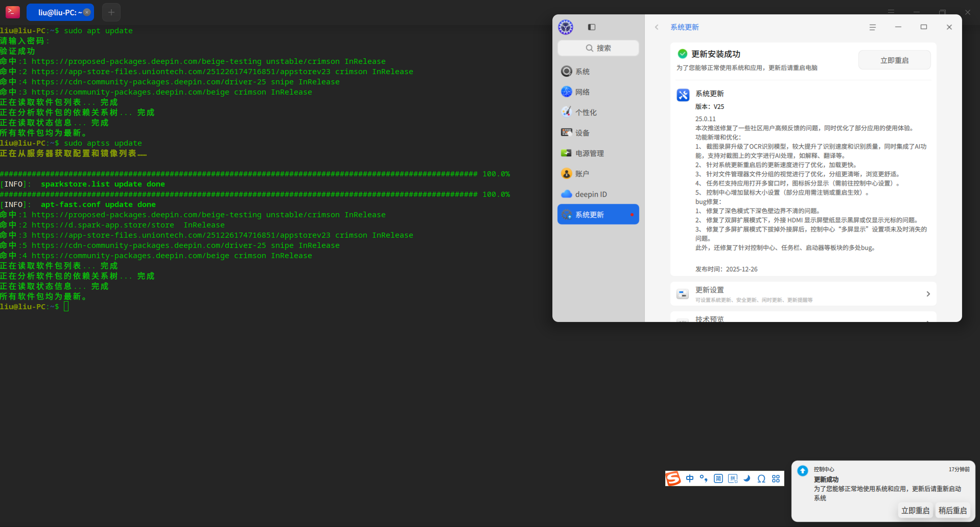Click the 更新设置 icon
980x527 pixels.
[x=683, y=294]
